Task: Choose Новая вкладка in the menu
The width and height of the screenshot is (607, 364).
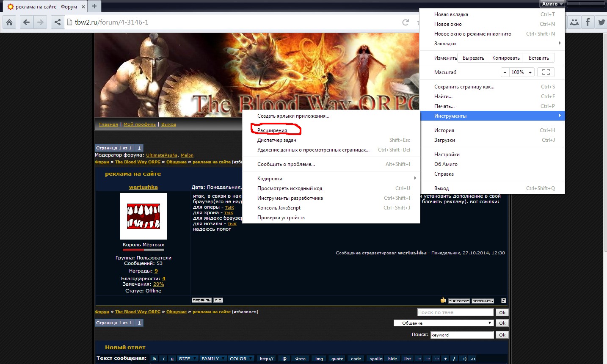Action: (492, 14)
